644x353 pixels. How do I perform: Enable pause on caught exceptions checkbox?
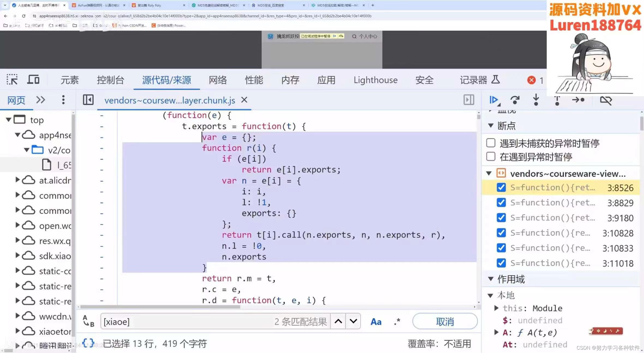pyautogui.click(x=491, y=157)
